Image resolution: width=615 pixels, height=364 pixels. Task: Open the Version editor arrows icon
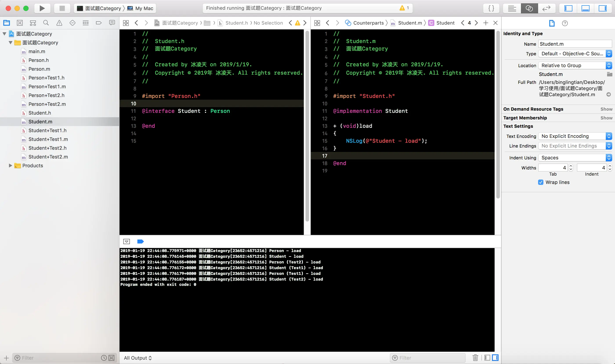[x=546, y=8]
